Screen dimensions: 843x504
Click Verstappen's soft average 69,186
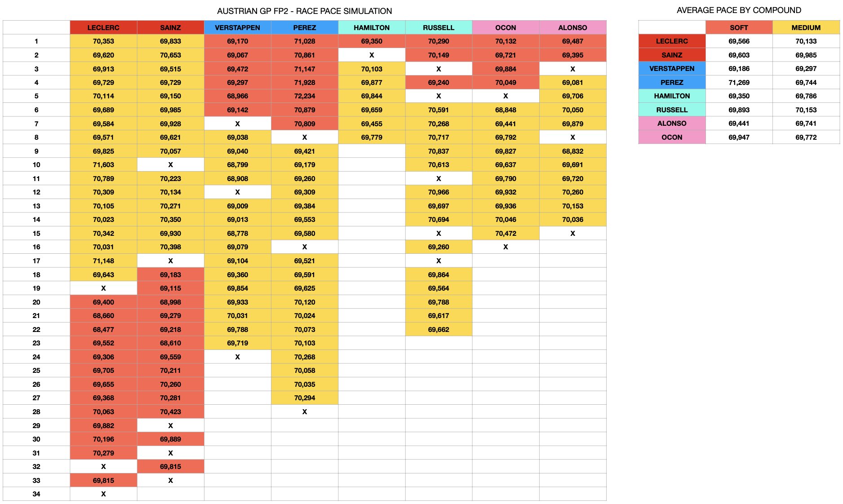click(x=739, y=69)
